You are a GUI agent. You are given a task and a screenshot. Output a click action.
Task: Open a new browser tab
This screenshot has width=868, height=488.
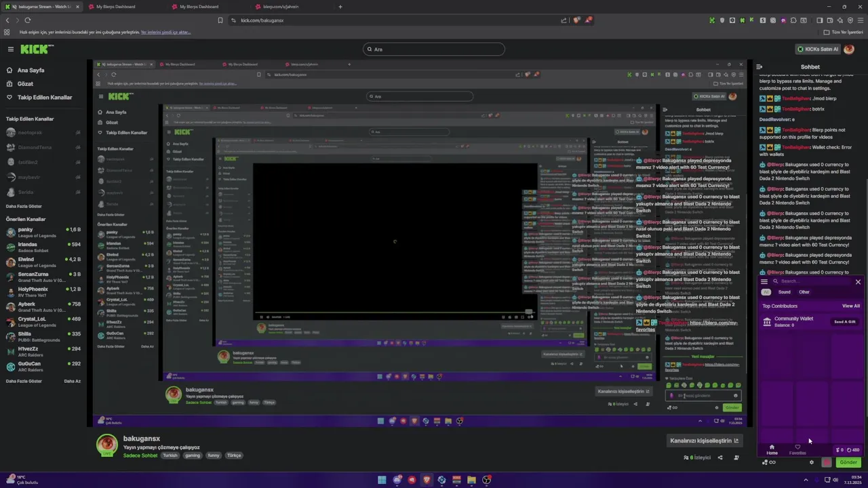tap(340, 7)
